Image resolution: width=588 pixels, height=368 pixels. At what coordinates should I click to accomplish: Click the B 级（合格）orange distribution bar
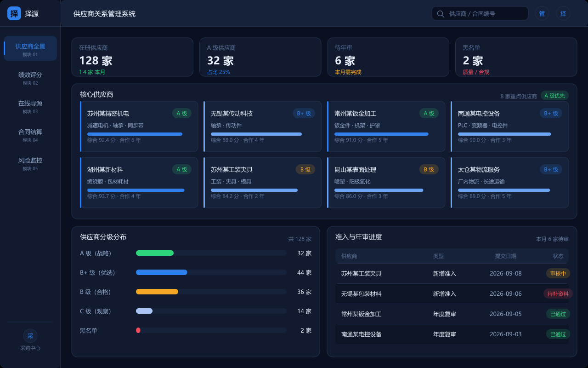pos(157,292)
